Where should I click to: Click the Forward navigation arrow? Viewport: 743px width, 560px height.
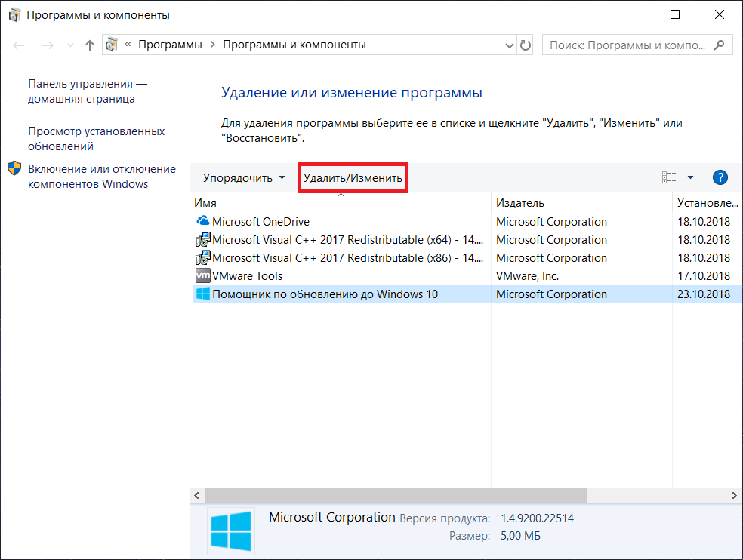tap(48, 45)
